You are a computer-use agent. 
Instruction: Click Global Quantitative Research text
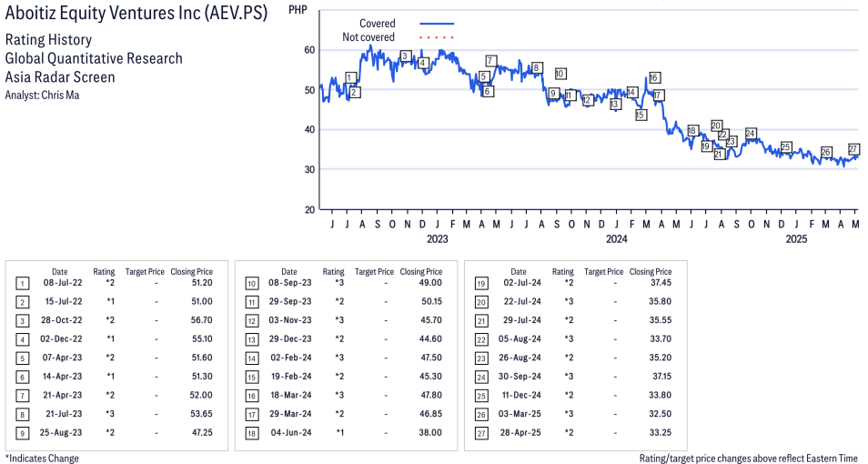(94, 59)
